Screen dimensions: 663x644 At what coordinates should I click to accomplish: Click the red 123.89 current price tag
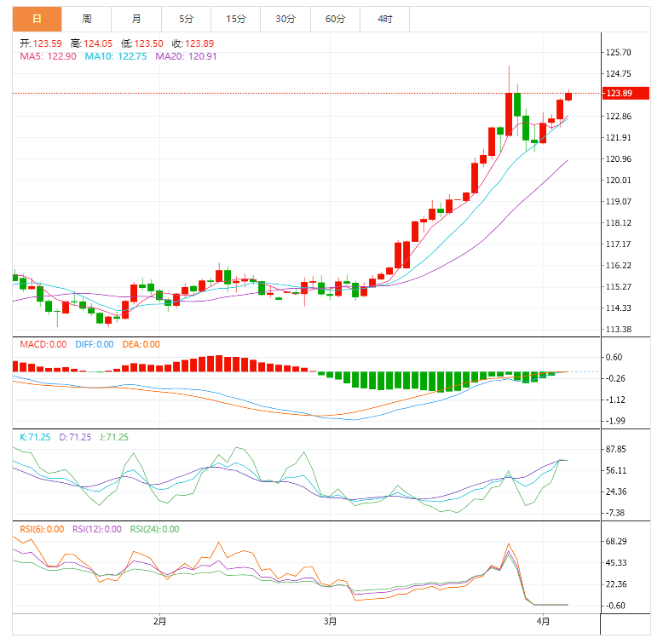point(626,93)
